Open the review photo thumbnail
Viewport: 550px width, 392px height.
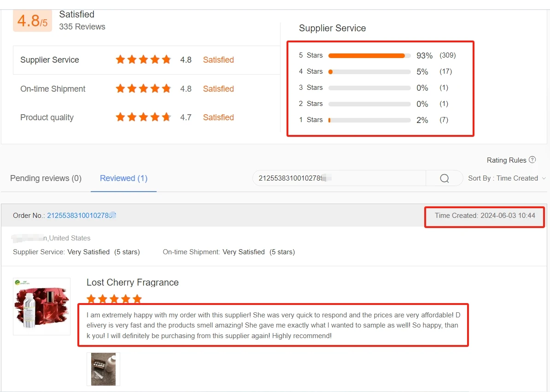(103, 369)
